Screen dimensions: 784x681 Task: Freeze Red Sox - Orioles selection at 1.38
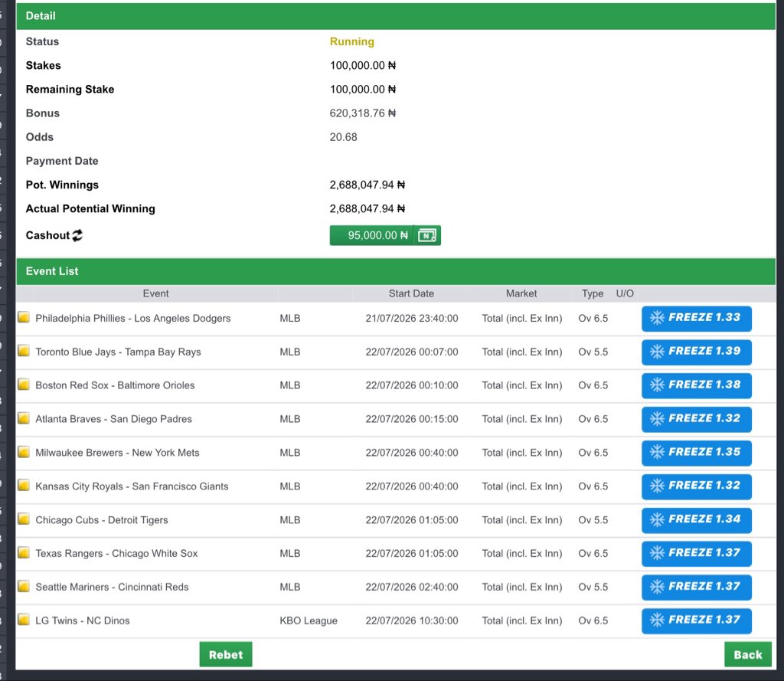[697, 385]
